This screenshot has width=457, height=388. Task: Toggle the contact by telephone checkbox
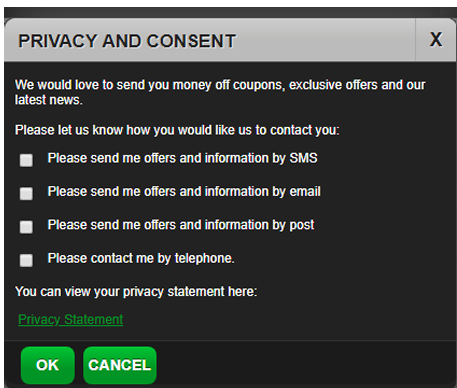26,260
